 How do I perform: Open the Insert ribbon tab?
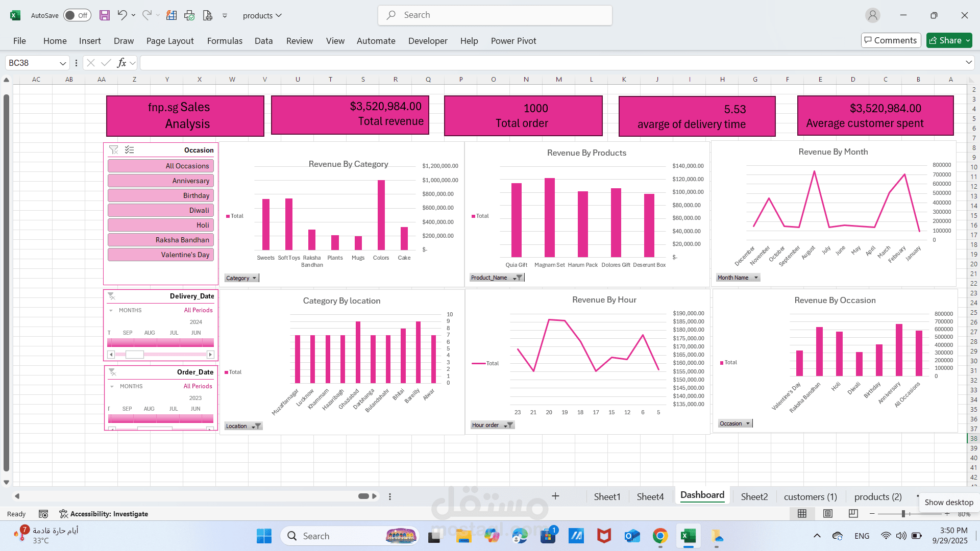90,41
